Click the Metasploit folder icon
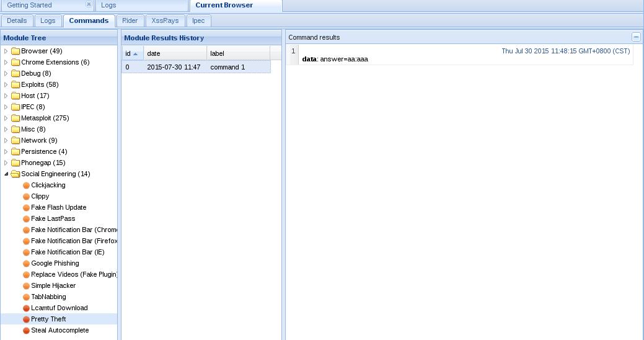 [x=15, y=119]
